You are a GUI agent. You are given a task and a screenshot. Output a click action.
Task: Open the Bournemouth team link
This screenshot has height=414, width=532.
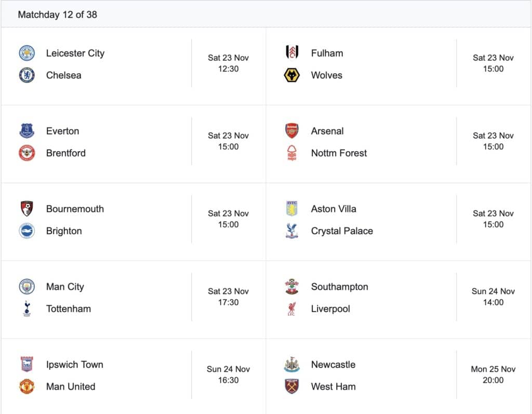click(x=75, y=209)
